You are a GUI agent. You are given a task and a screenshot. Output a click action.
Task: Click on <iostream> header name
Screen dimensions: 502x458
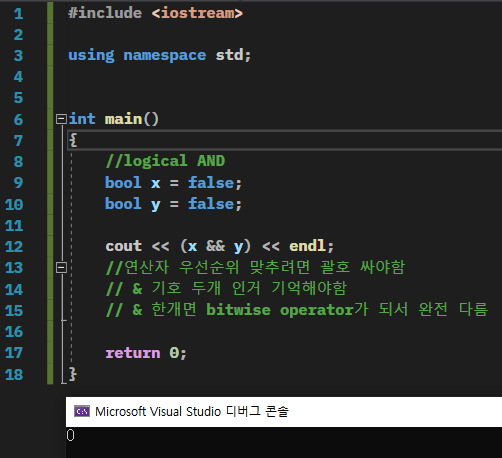point(197,13)
